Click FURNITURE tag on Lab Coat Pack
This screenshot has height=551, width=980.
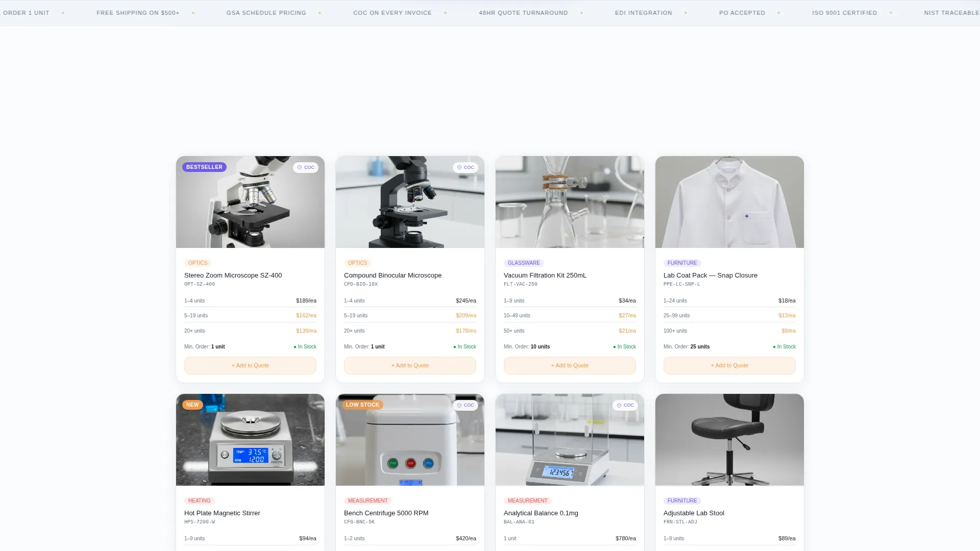682,263
